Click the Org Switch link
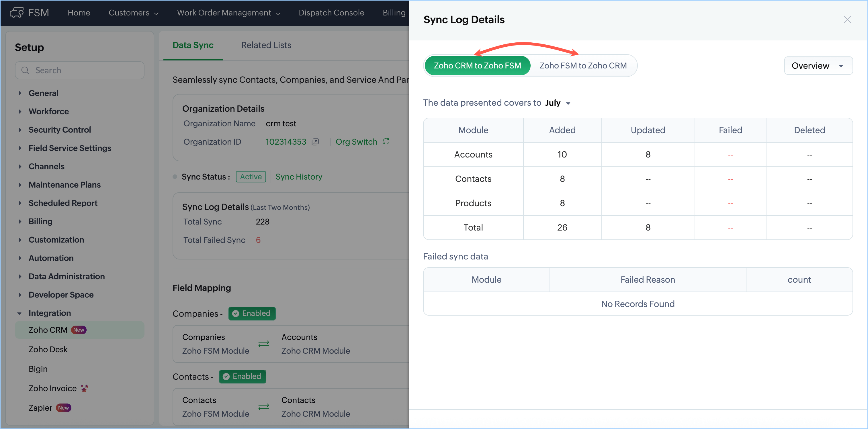The image size is (868, 429). coord(356,142)
